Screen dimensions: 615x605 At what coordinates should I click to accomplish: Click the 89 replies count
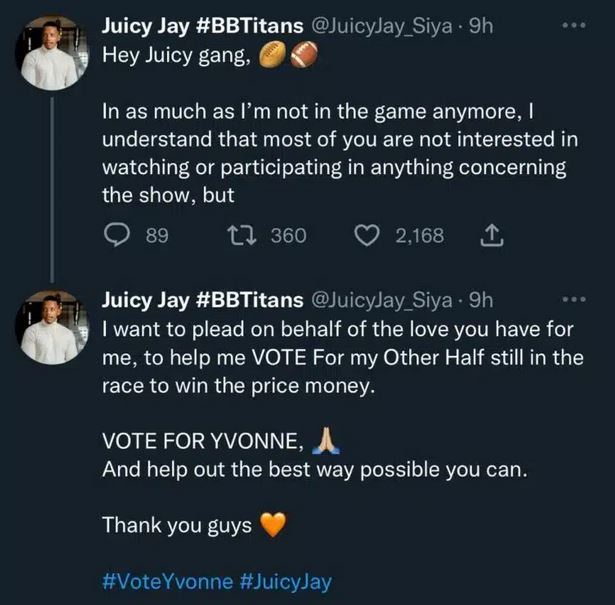point(157,236)
